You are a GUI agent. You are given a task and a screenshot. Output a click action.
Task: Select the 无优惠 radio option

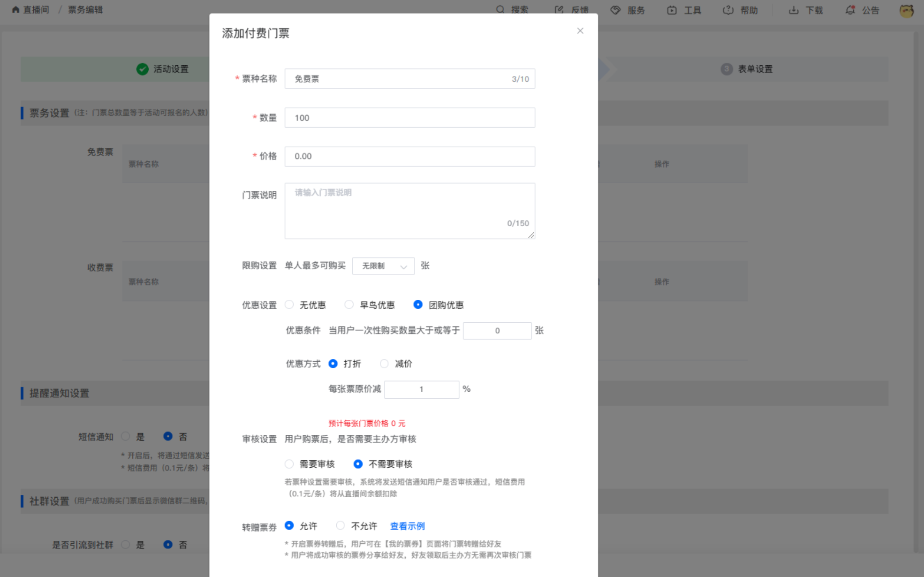(289, 305)
